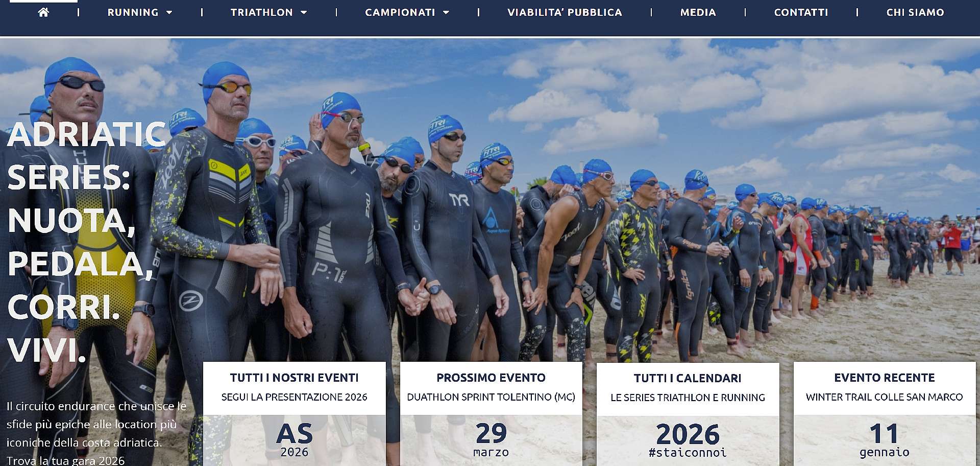Open Evento Recente card heading
The image size is (980, 466).
click(x=885, y=378)
